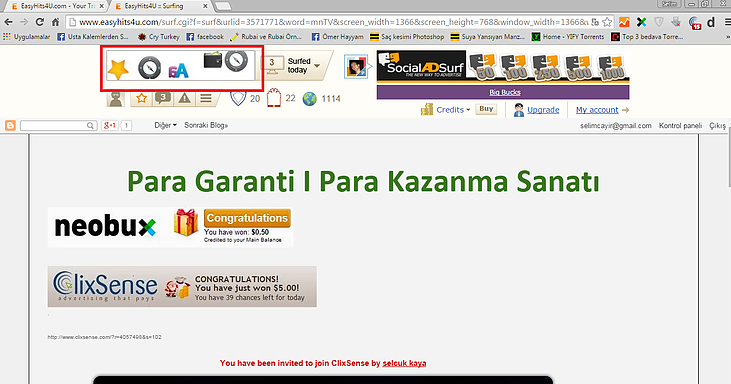Expand the Surfed today dropdown
The image size is (731, 384).
pos(317,66)
